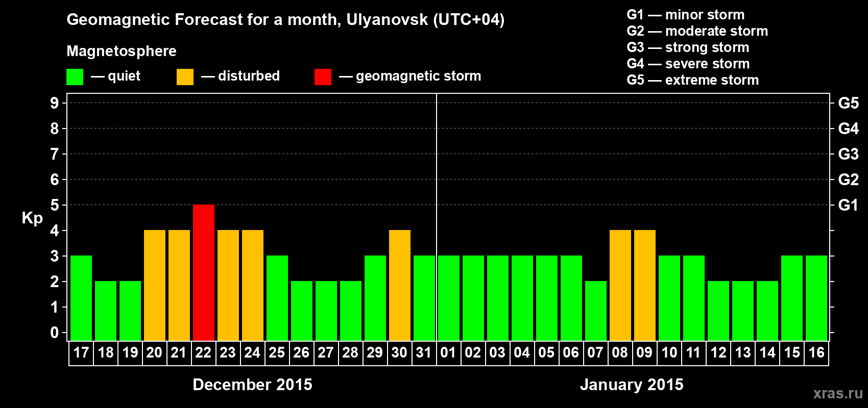The height and width of the screenshot is (408, 868).
Task: Click the G3 label on right axis
Action: [x=849, y=154]
